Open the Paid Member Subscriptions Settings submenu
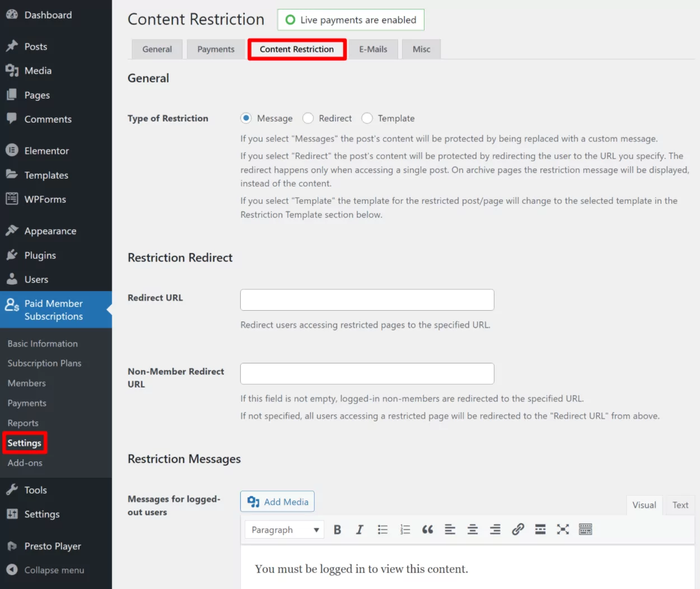The image size is (700, 589). tap(25, 443)
